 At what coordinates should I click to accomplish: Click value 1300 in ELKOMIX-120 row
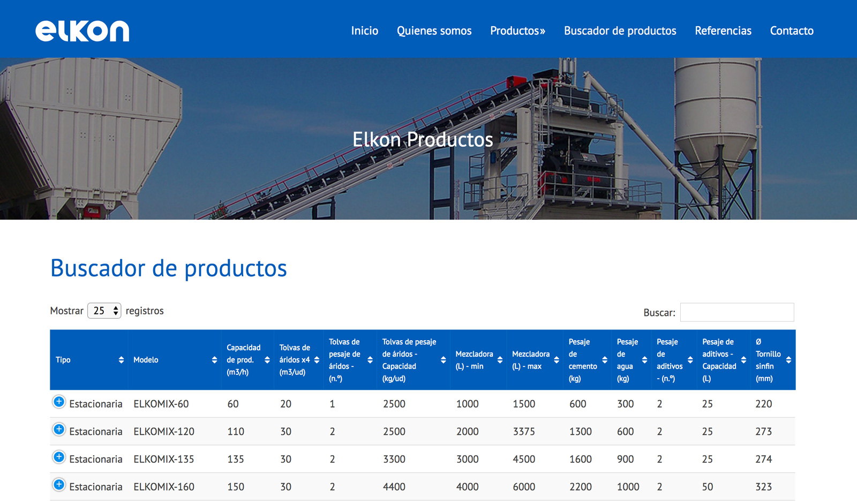tap(581, 432)
